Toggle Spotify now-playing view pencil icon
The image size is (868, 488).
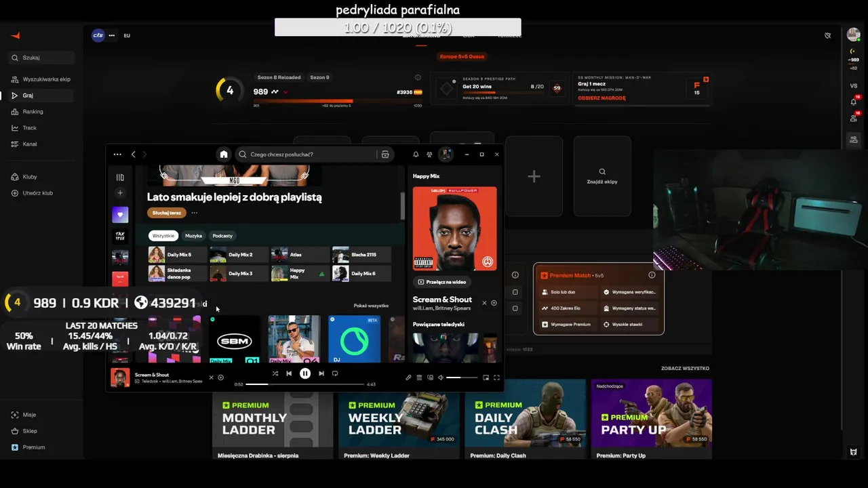point(408,378)
